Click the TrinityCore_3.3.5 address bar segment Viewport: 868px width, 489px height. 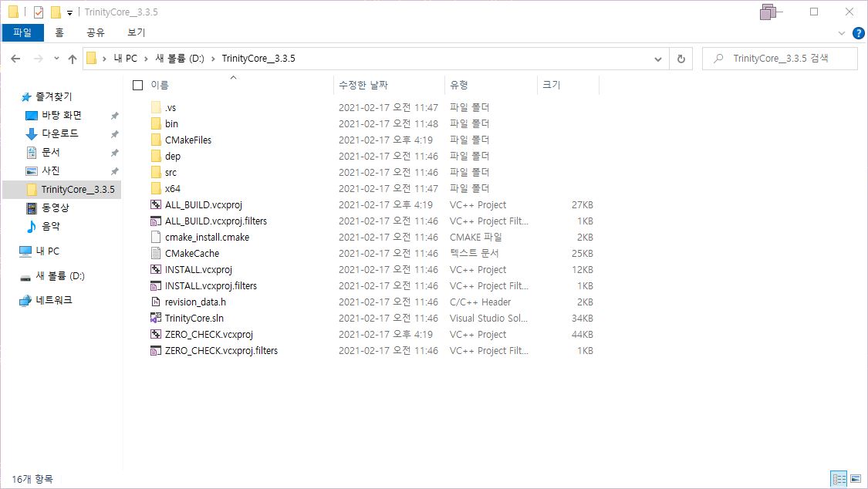[258, 59]
